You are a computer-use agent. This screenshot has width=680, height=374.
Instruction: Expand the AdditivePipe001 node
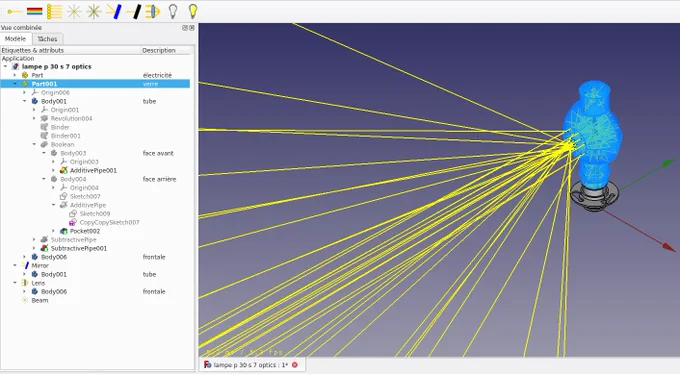[53, 171]
